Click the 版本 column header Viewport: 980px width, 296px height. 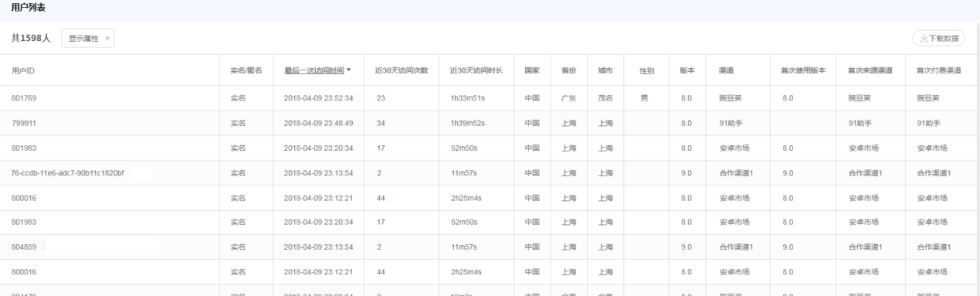[687, 70]
